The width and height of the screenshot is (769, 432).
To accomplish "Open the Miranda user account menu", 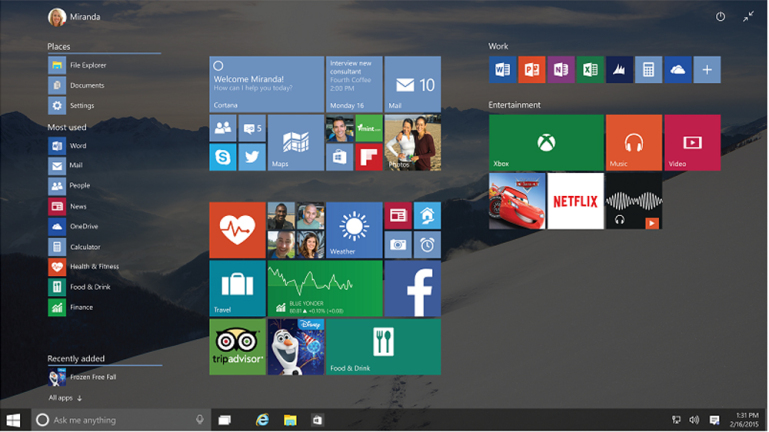I will point(75,17).
